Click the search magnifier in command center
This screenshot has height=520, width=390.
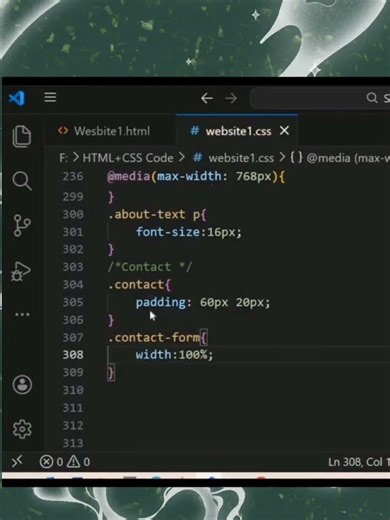tap(372, 98)
